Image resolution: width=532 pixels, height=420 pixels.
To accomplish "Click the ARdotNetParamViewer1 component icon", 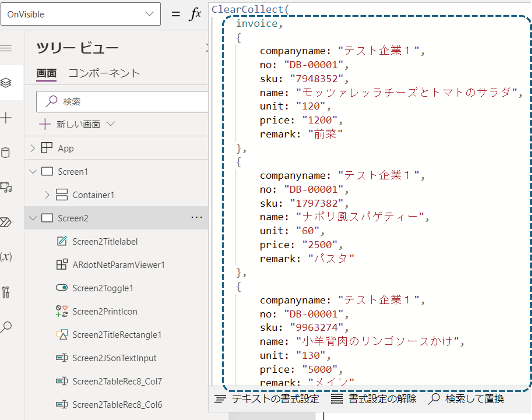I will point(62,264).
